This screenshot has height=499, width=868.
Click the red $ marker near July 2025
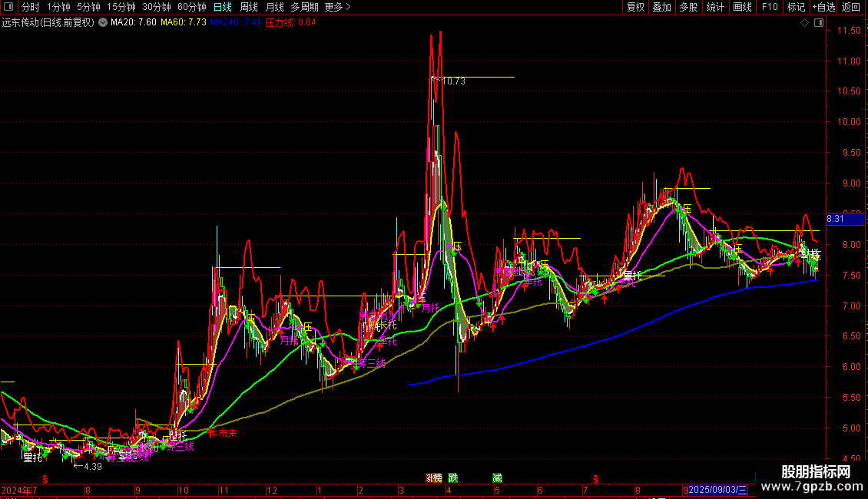[595, 479]
